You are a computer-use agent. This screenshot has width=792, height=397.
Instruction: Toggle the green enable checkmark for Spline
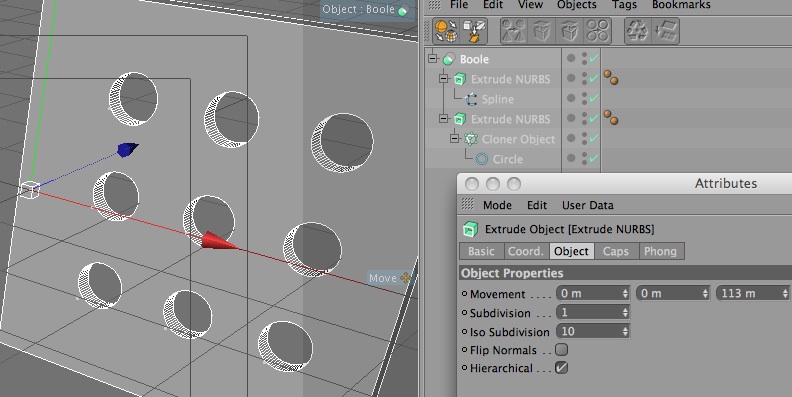tap(594, 98)
